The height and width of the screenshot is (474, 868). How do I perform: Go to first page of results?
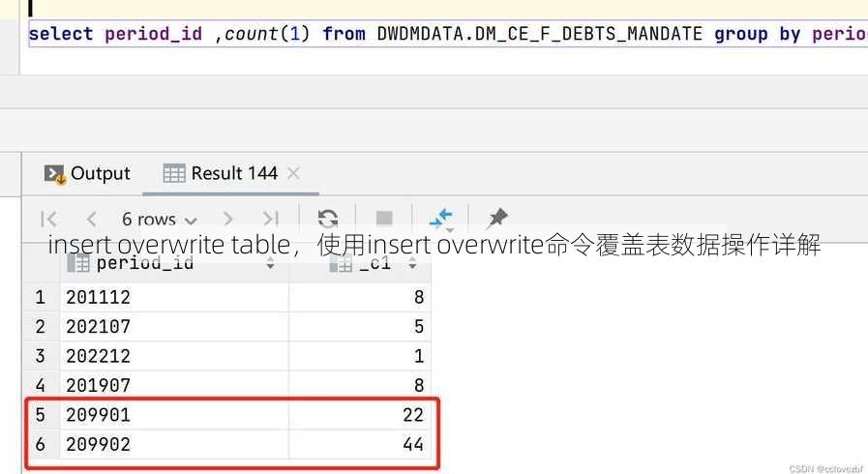tap(48, 219)
